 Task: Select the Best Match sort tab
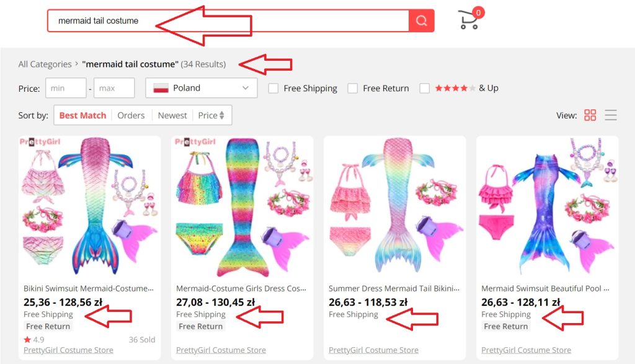pos(82,115)
